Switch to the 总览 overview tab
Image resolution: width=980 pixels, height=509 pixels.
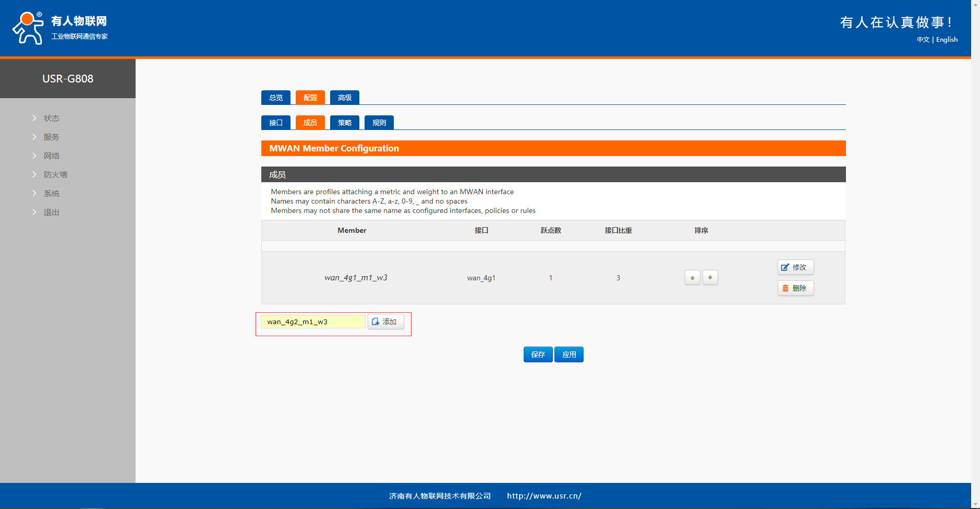275,98
